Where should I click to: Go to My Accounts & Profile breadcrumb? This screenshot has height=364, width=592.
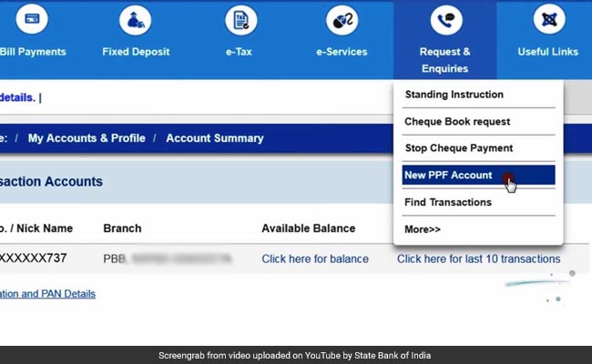click(x=87, y=138)
